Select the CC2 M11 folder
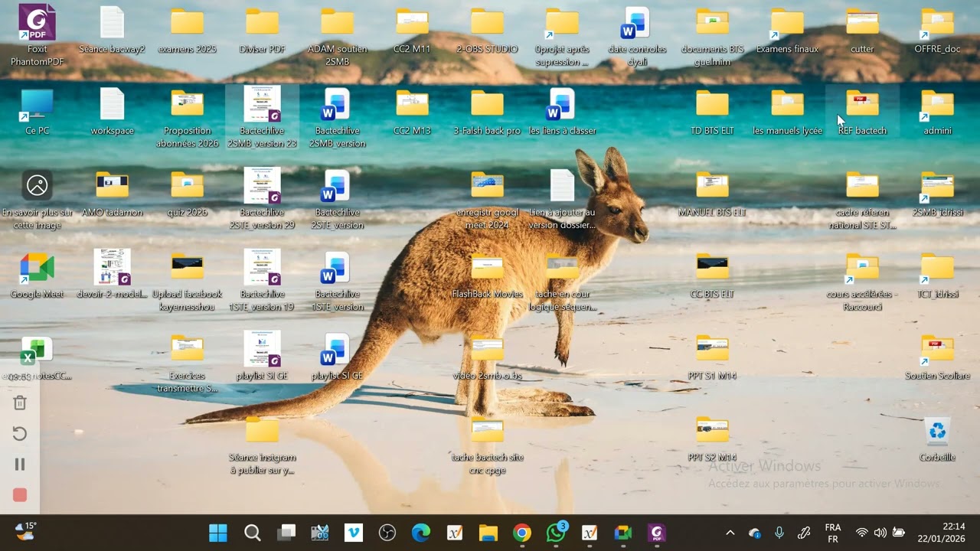Viewport: 980px width, 551px height. click(x=412, y=30)
